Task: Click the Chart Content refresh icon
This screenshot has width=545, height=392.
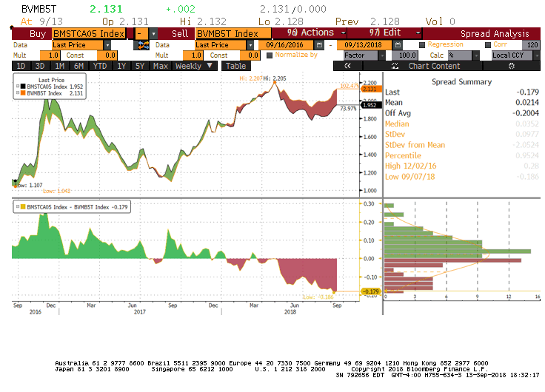Action: [395, 66]
